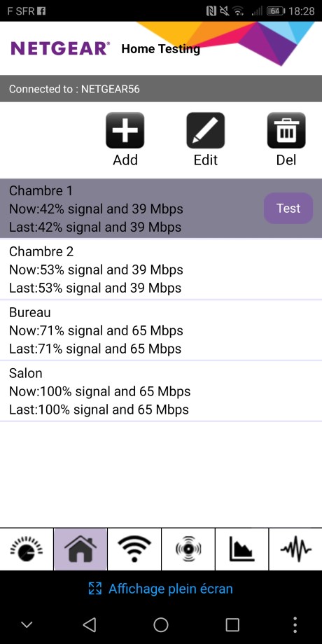
Task: Run Test for Chambre 1
Action: 288,208
